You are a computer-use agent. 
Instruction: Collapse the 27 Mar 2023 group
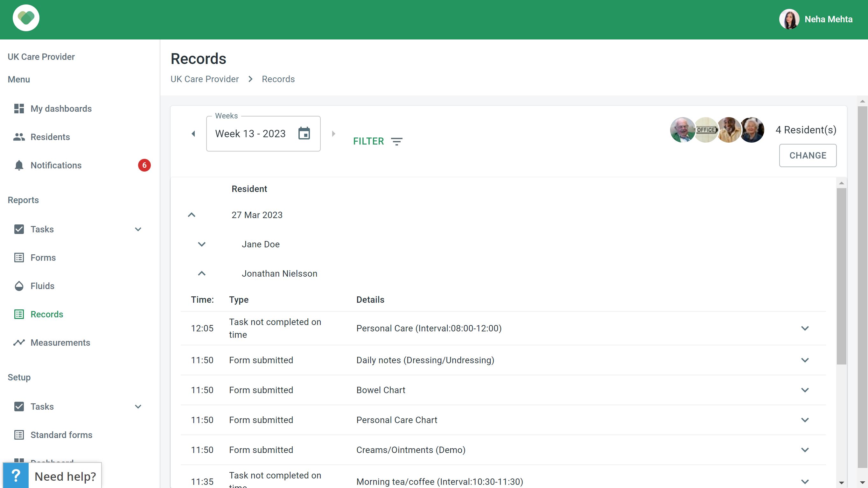tap(192, 215)
